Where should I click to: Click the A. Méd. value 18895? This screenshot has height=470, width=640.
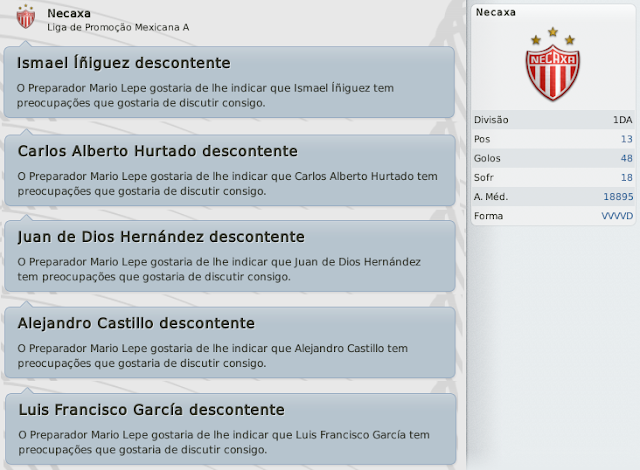click(618, 197)
